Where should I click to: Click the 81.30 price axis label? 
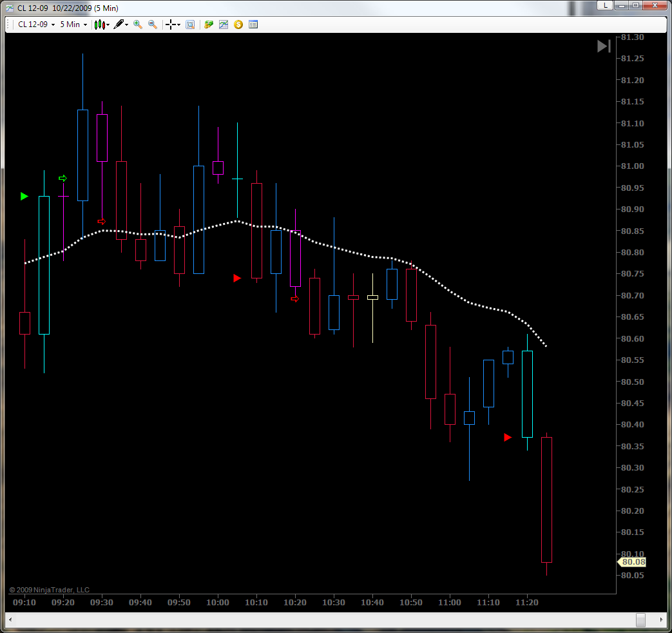[x=632, y=37]
